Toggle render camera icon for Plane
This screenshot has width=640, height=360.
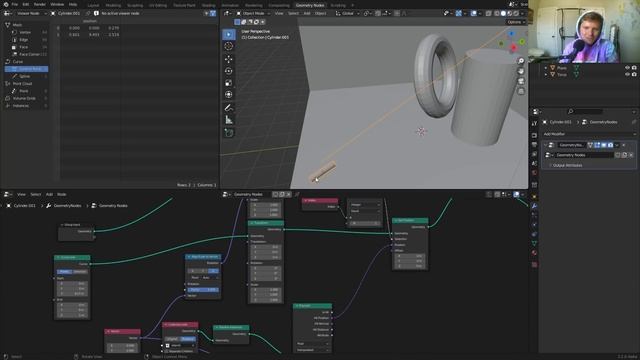pyautogui.click(x=634, y=68)
